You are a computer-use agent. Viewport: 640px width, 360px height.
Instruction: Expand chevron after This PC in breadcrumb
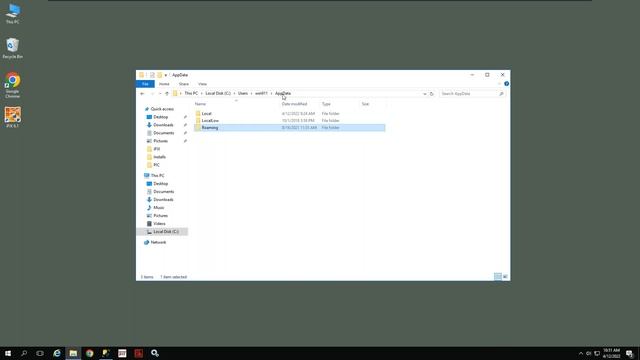(x=202, y=93)
